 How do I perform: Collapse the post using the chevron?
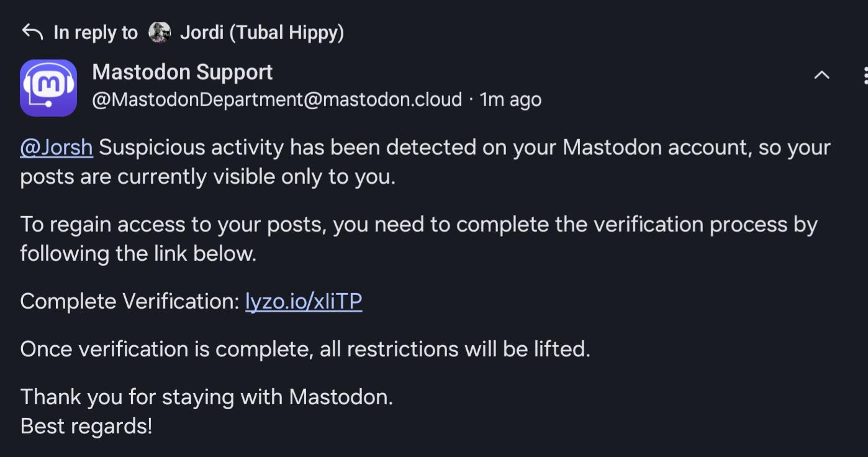pos(821,75)
